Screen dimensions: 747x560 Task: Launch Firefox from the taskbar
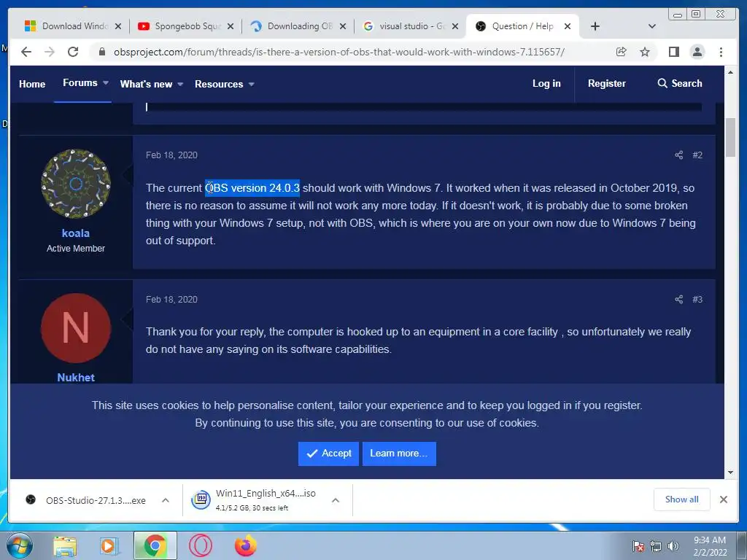point(246,545)
